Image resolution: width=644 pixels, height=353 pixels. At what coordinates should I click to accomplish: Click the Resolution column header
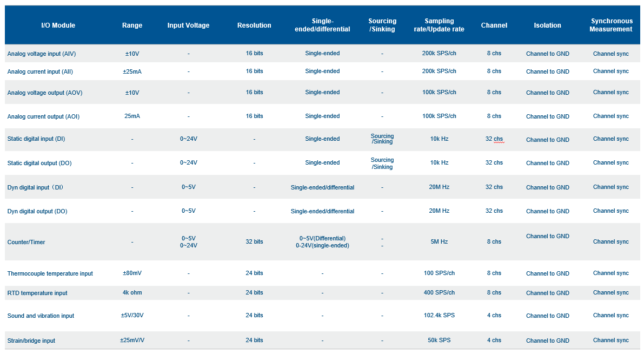click(x=254, y=25)
